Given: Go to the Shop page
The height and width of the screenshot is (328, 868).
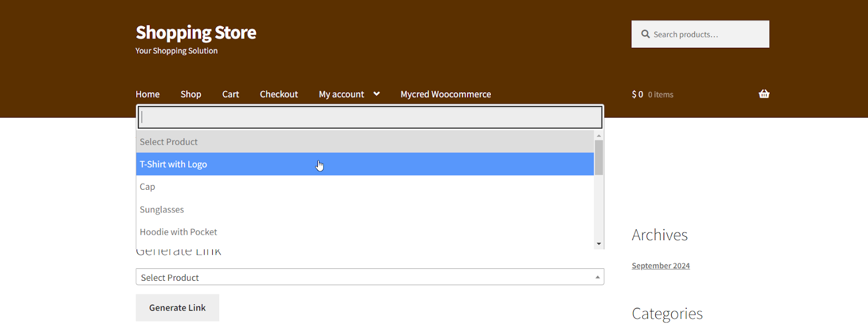Looking at the screenshot, I should tap(191, 94).
